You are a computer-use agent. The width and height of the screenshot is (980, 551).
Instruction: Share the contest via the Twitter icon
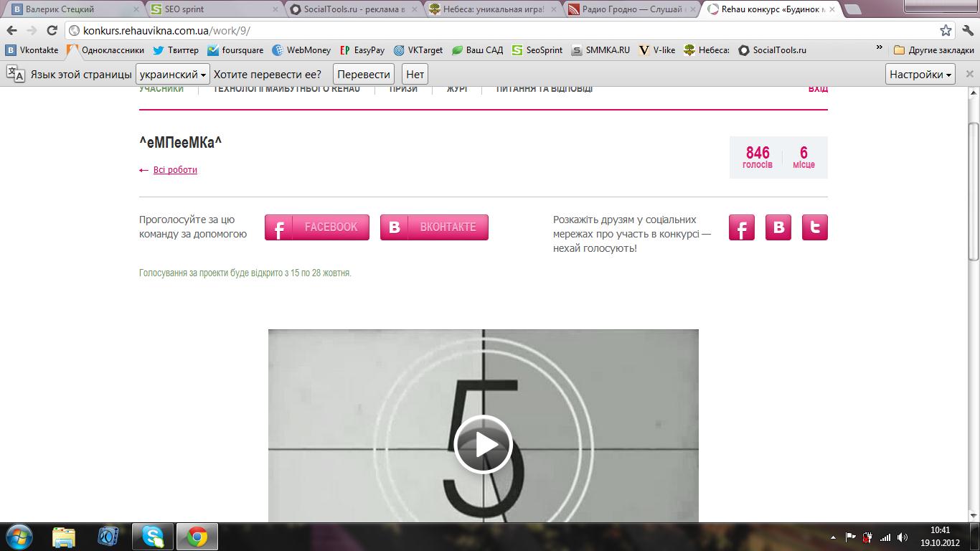tap(815, 227)
